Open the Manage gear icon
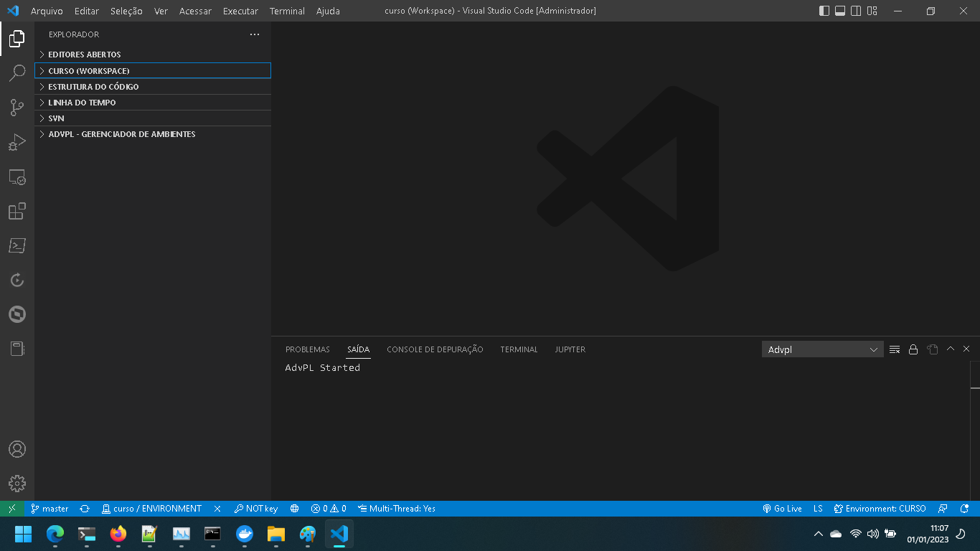Image resolution: width=980 pixels, height=551 pixels. tap(17, 484)
